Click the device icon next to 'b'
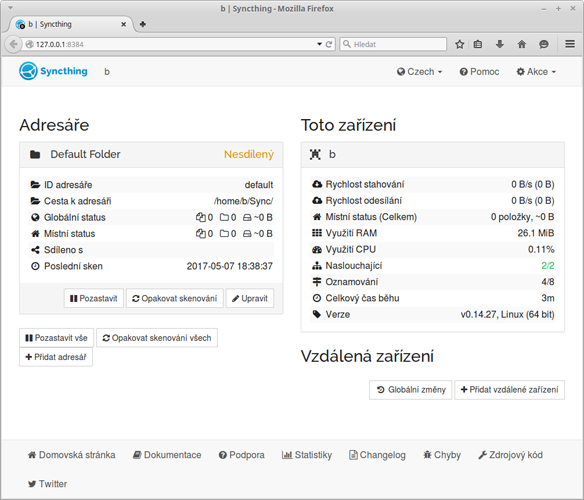 (x=315, y=154)
